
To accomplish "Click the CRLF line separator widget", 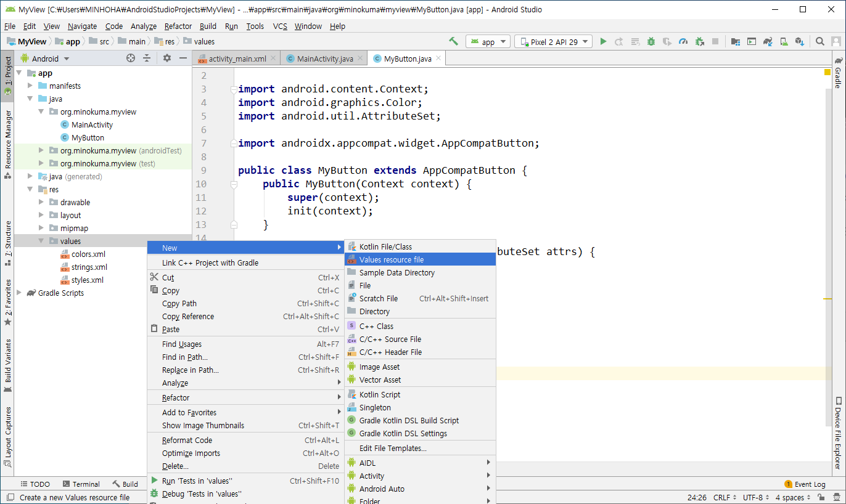I will pos(725,497).
